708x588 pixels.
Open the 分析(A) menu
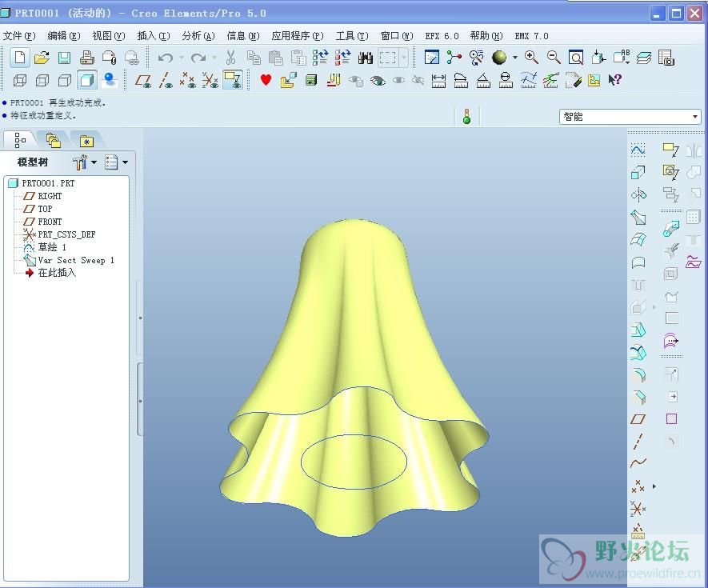(198, 36)
